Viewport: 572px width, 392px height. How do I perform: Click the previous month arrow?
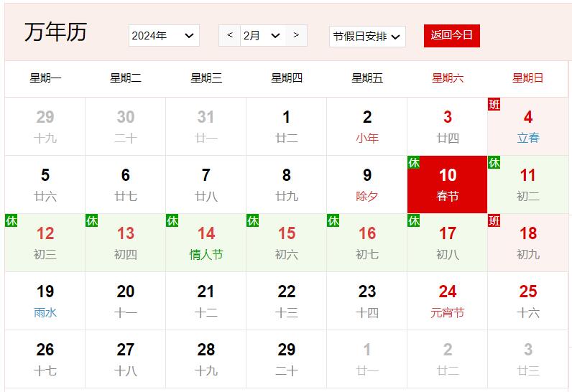click(x=229, y=35)
